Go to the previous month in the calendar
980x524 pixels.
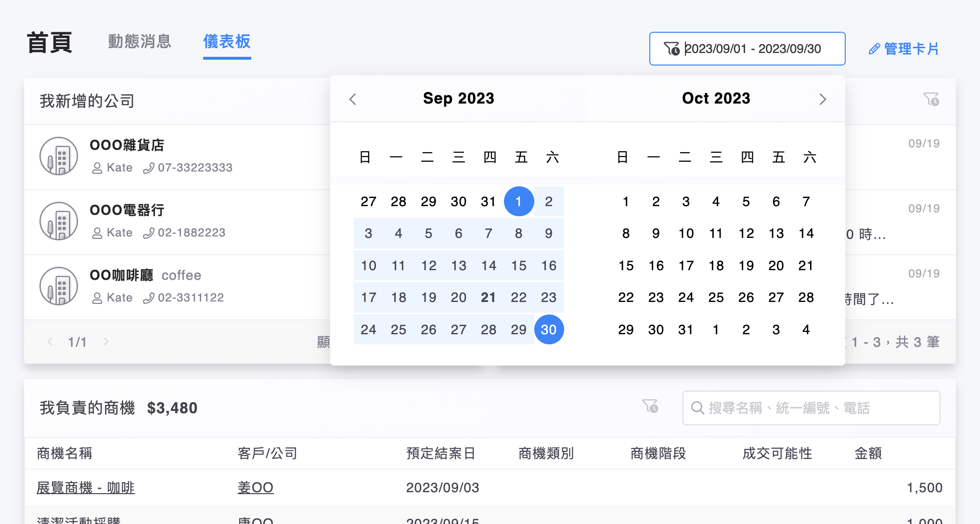click(353, 99)
